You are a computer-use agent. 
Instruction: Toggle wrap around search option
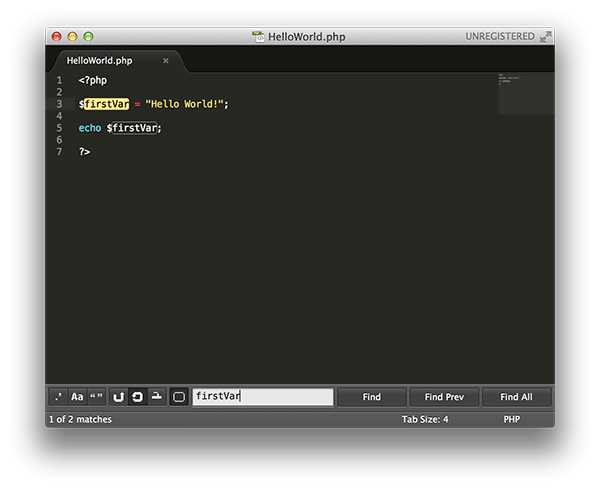click(137, 397)
